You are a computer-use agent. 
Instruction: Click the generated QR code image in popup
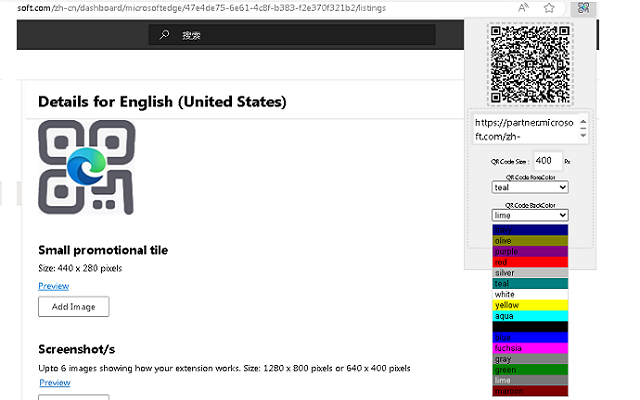point(530,64)
